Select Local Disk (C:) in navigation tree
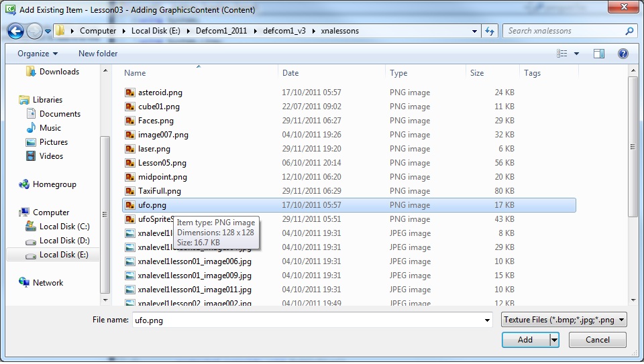This screenshot has width=644, height=364. [64, 227]
